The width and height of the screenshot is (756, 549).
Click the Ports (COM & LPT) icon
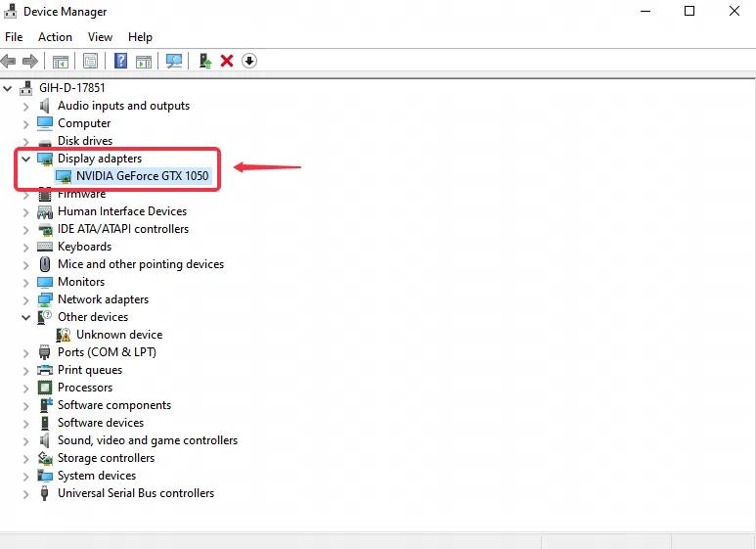point(44,352)
